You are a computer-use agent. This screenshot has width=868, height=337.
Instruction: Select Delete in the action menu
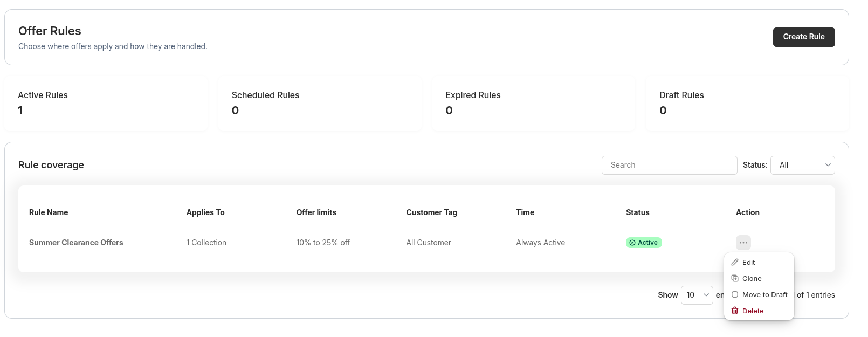(x=759, y=311)
